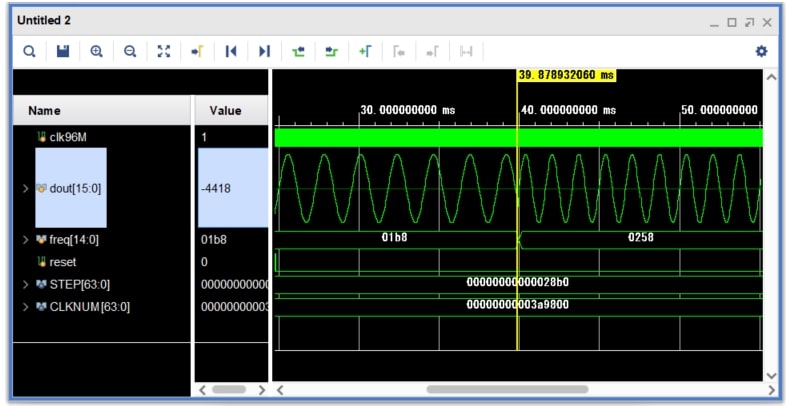Click the 01b8 value cell
Viewport: 787px width, 406px height.
click(214, 240)
